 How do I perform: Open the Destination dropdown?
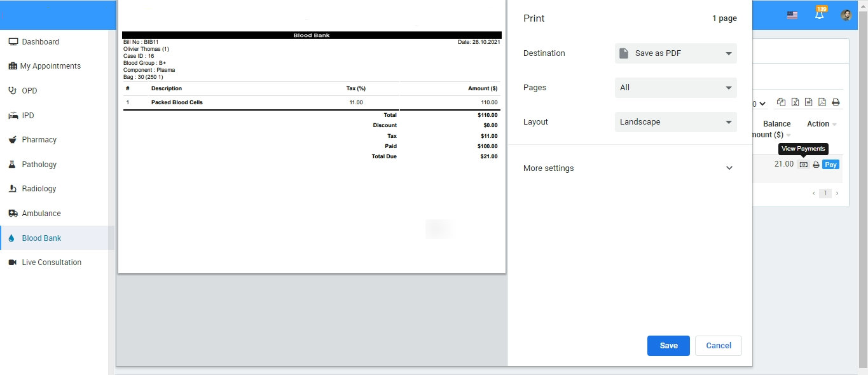[x=675, y=53]
